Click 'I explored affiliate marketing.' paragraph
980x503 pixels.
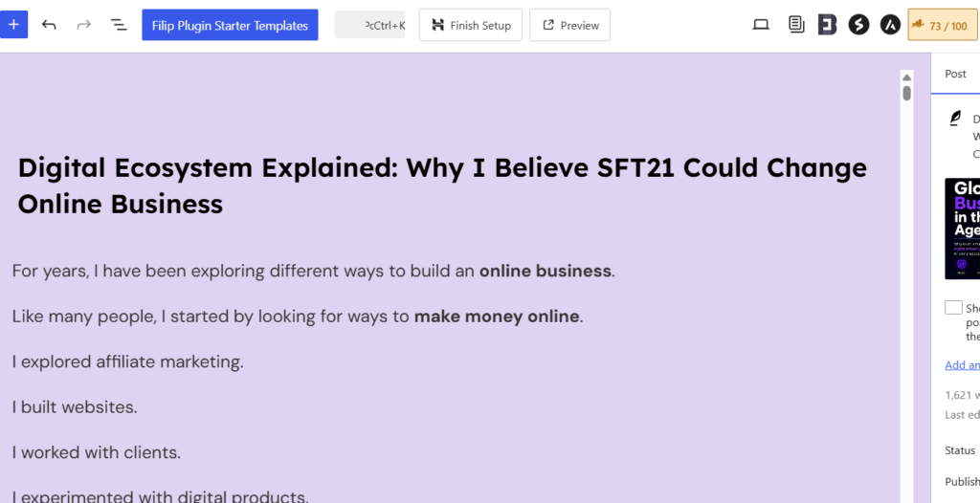click(127, 361)
